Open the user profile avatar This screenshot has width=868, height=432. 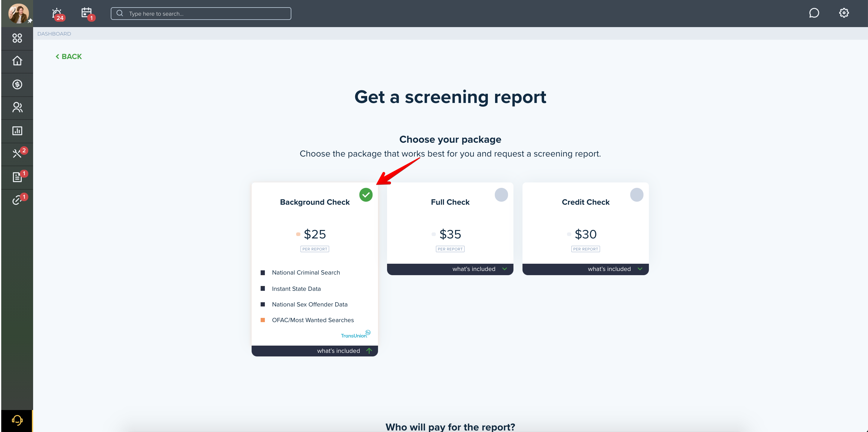coord(18,14)
